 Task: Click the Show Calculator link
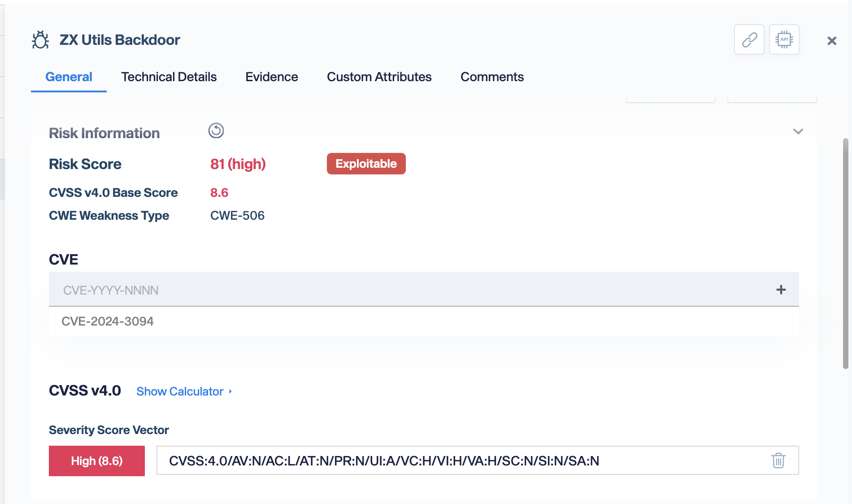[184, 391]
